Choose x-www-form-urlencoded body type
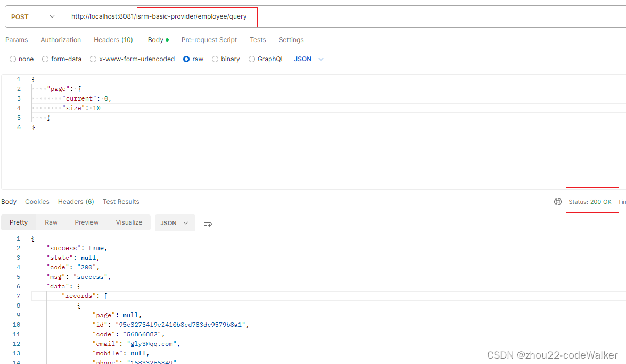 point(93,59)
